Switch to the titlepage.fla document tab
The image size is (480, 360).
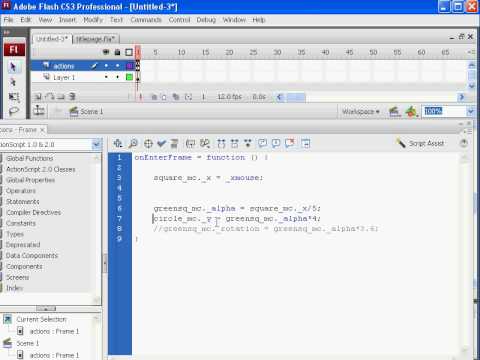(95, 39)
